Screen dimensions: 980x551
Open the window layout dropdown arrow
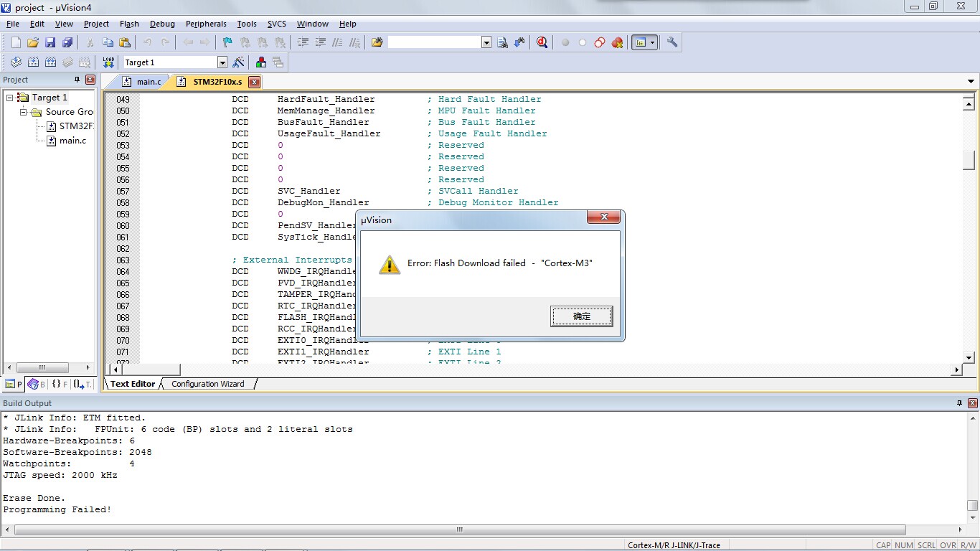652,42
